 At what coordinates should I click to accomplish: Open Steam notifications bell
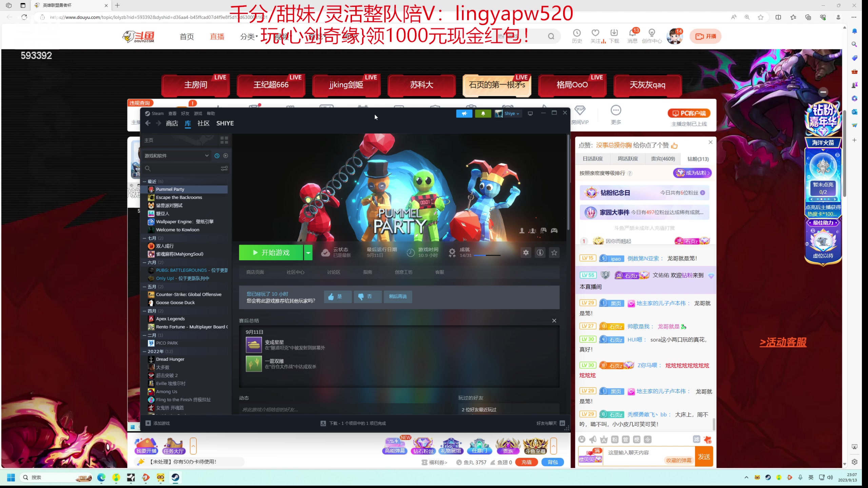483,114
